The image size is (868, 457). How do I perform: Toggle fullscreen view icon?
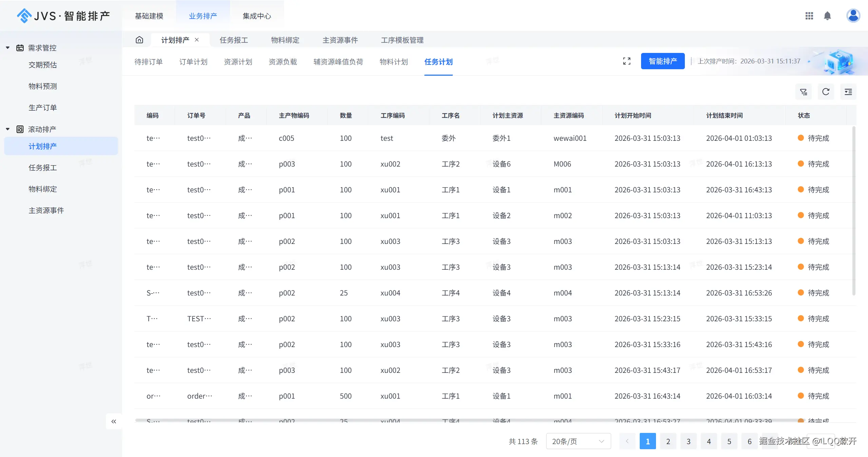click(626, 61)
